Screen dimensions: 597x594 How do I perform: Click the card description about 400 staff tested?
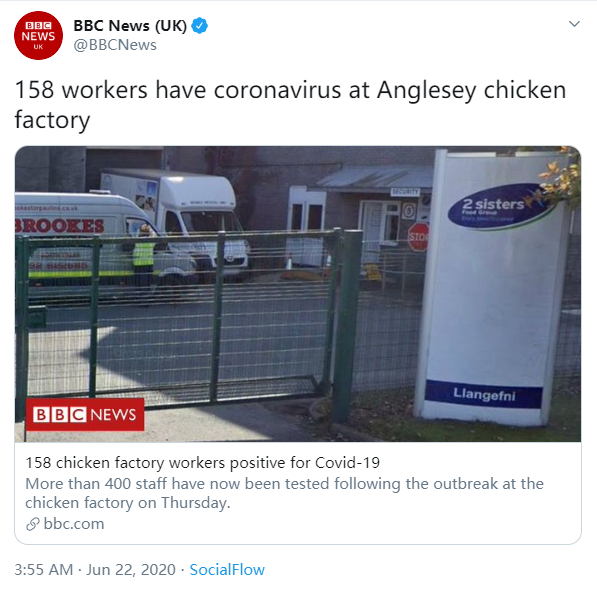point(284,493)
